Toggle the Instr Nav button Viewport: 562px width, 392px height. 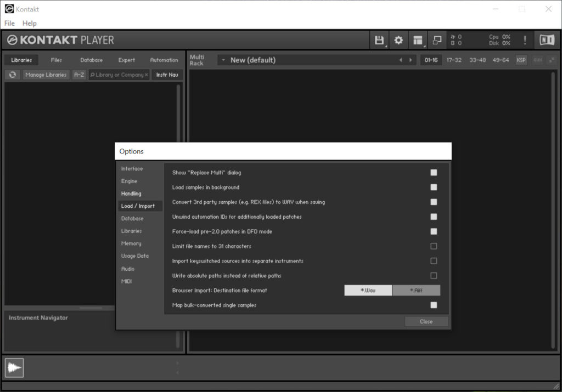click(x=167, y=75)
